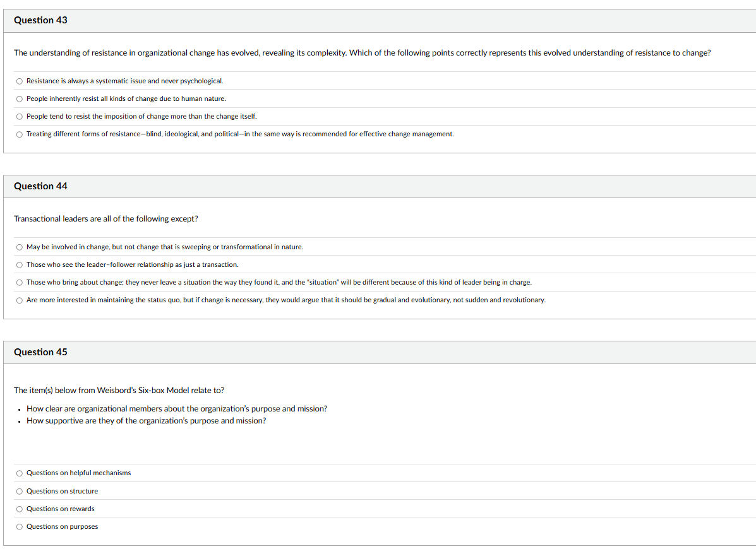Pick the option about treating different forms of resistance

20,134
